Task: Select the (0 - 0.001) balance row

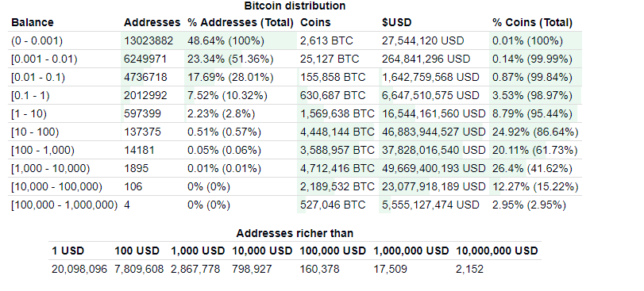Action: coord(296,40)
